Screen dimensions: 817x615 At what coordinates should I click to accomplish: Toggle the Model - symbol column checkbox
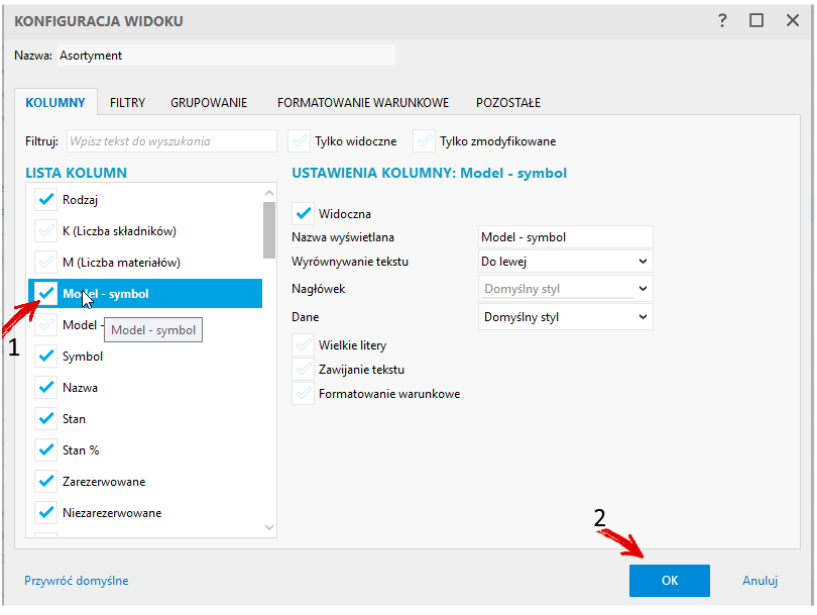46,293
